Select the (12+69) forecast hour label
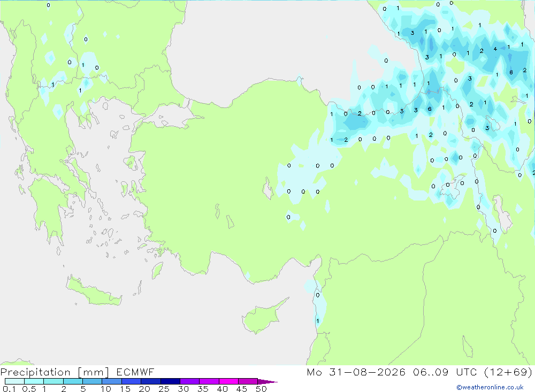Screen dimensions: 535x392 point(508,372)
